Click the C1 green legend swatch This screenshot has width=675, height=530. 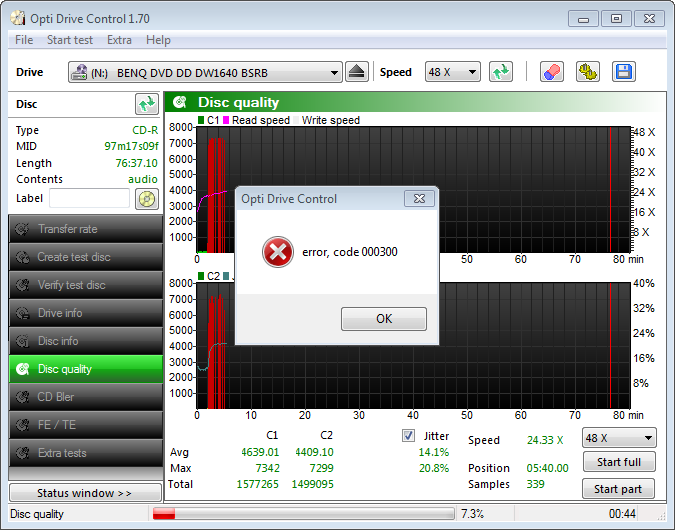(201, 120)
